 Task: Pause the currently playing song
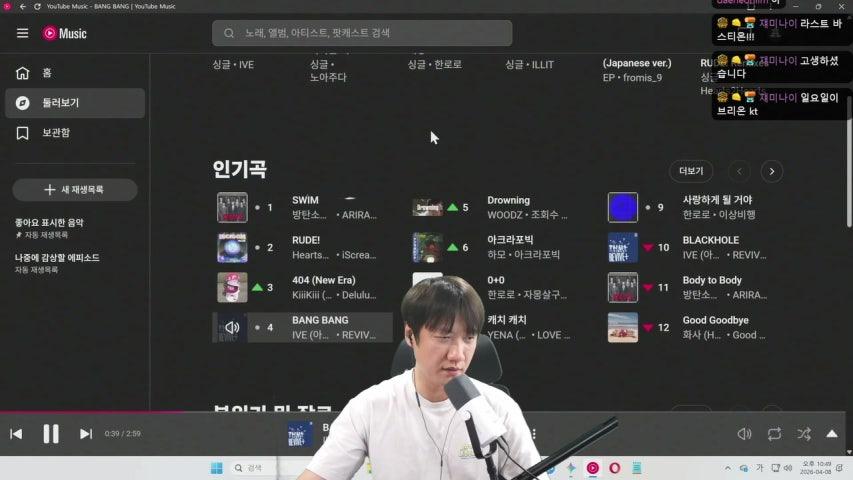pyautogui.click(x=51, y=434)
